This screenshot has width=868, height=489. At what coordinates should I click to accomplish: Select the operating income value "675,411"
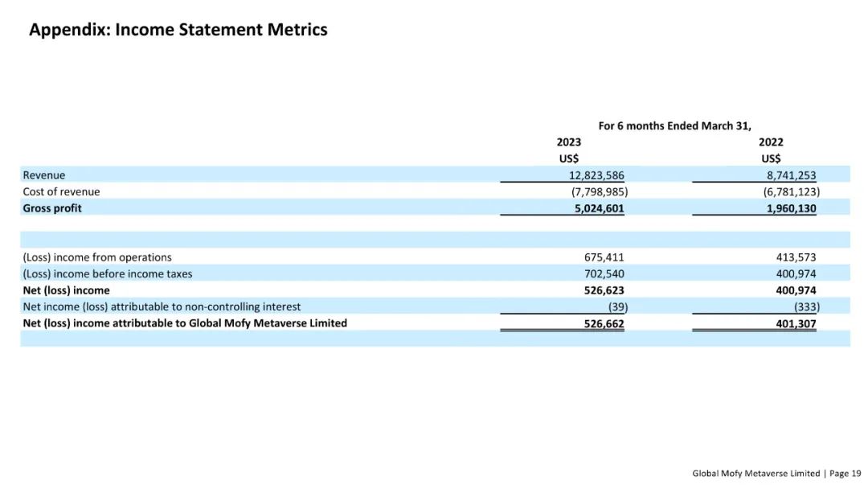coord(604,257)
